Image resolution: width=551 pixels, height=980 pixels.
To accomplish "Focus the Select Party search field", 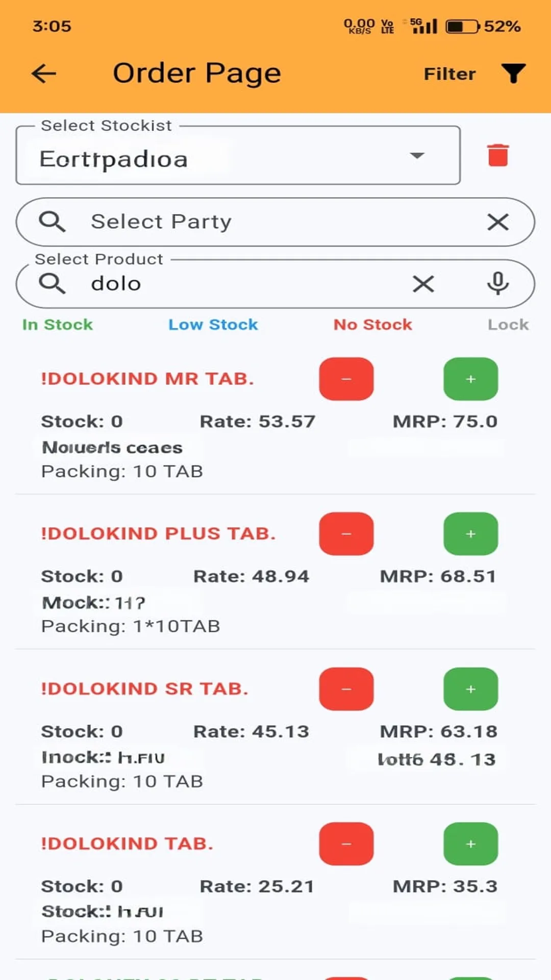I will point(275,222).
